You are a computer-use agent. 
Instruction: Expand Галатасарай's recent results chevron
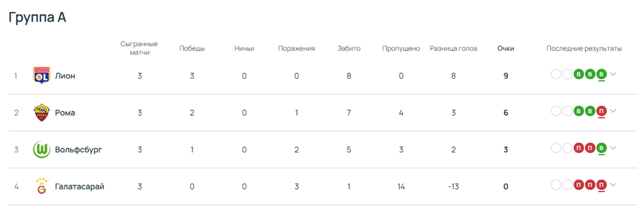click(x=613, y=185)
